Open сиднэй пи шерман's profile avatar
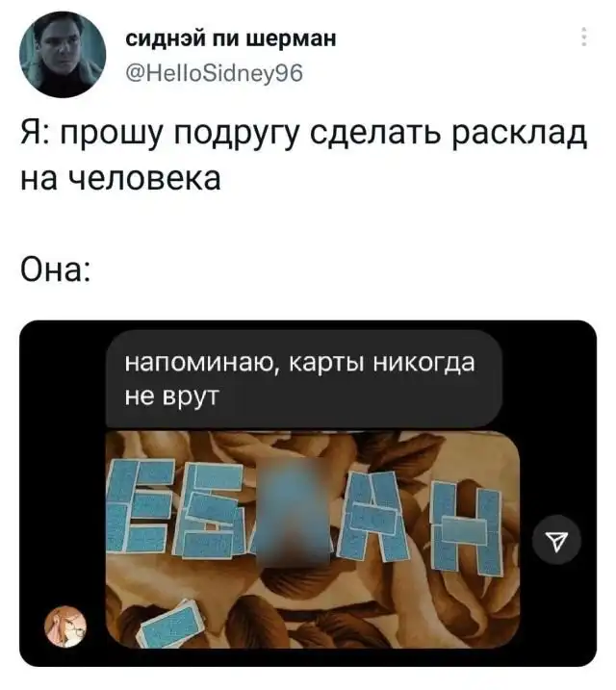Screen dimensions: 616x690 point(63,55)
